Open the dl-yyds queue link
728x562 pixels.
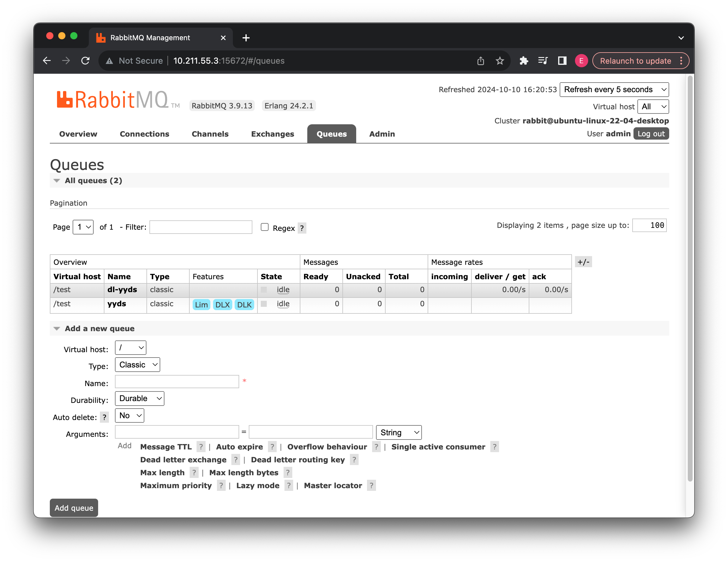pyautogui.click(x=122, y=289)
